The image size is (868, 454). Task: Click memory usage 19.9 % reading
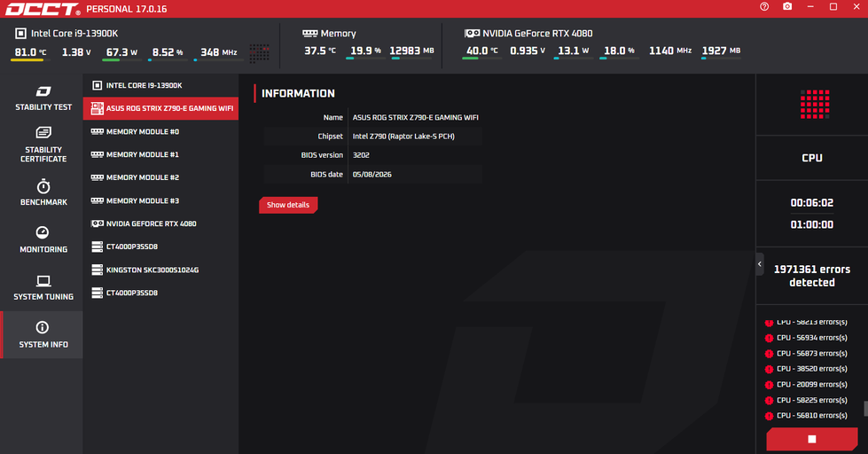[365, 51]
